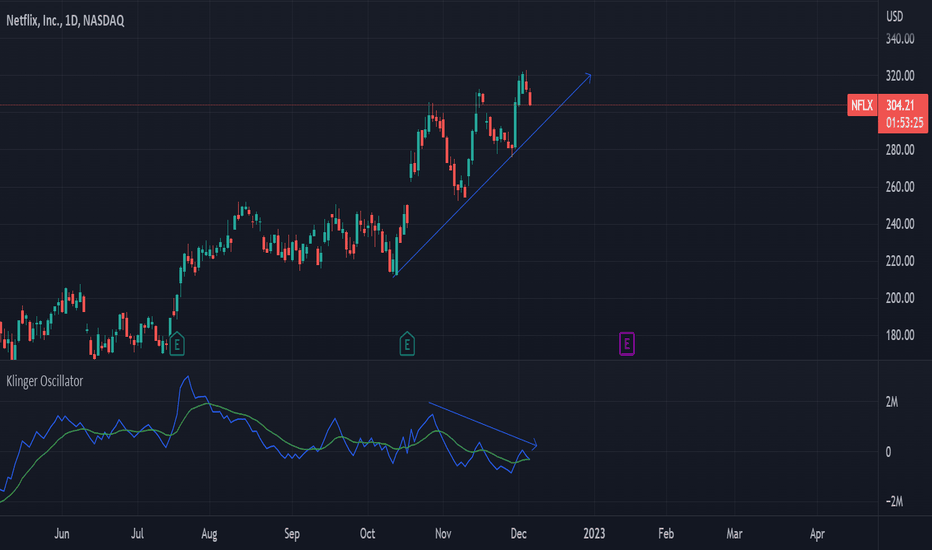Click the 2023 time axis label
The image size is (932, 550).
(594, 534)
